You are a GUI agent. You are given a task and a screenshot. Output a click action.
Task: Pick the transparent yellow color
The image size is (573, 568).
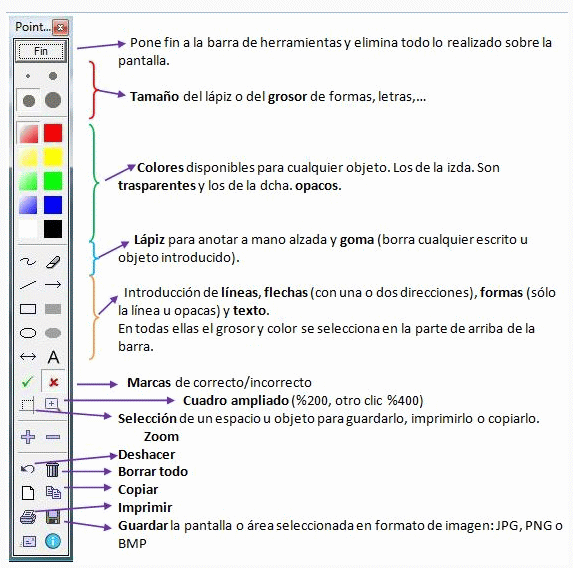29,157
